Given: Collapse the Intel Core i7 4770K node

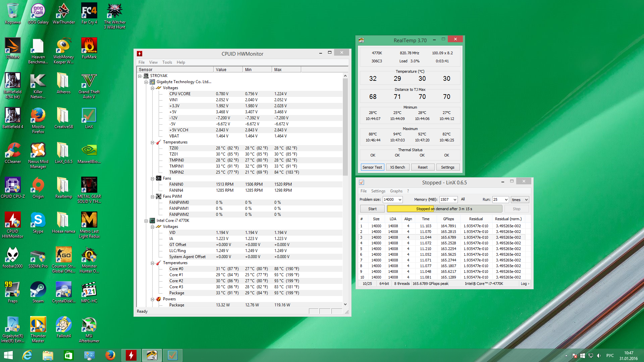Looking at the screenshot, I should [146, 221].
